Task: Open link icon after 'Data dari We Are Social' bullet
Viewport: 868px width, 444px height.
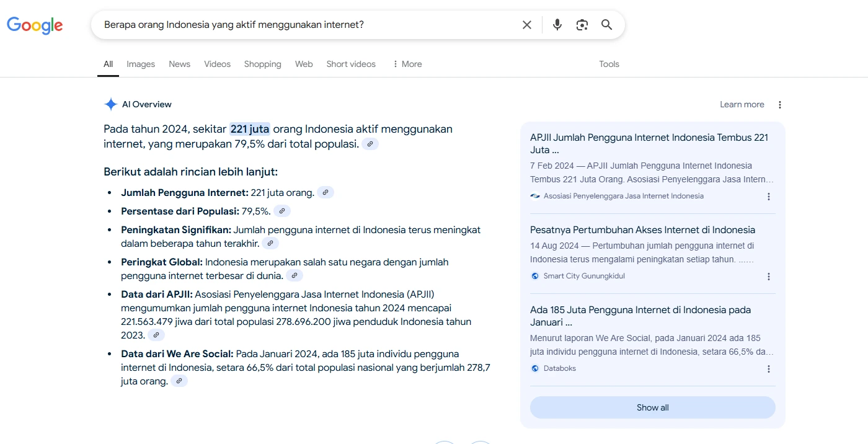Action: coord(179,381)
